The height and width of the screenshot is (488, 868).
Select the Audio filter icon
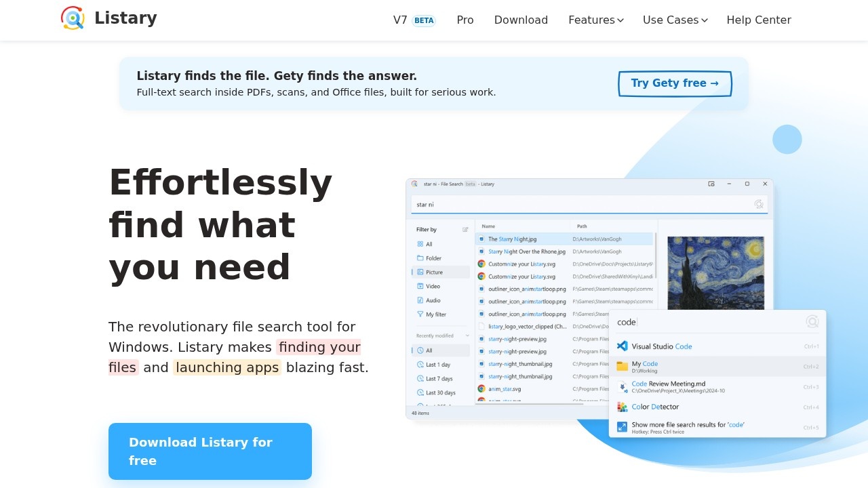pyautogui.click(x=420, y=300)
